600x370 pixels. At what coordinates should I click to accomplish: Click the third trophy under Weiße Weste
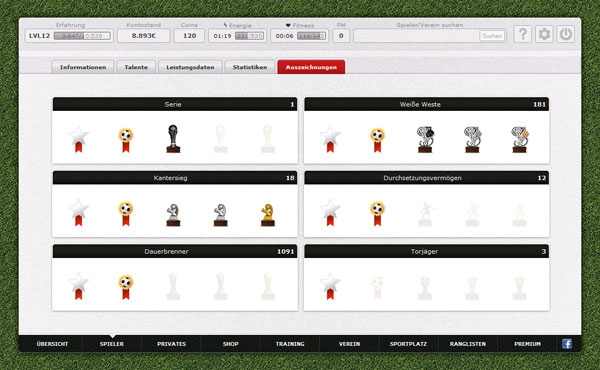519,140
